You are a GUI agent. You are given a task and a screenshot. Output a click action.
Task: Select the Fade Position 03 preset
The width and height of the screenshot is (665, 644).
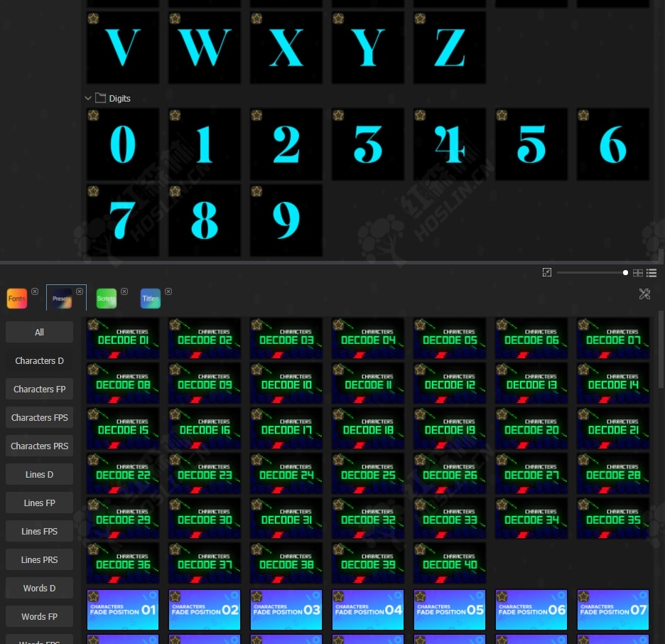tap(286, 610)
